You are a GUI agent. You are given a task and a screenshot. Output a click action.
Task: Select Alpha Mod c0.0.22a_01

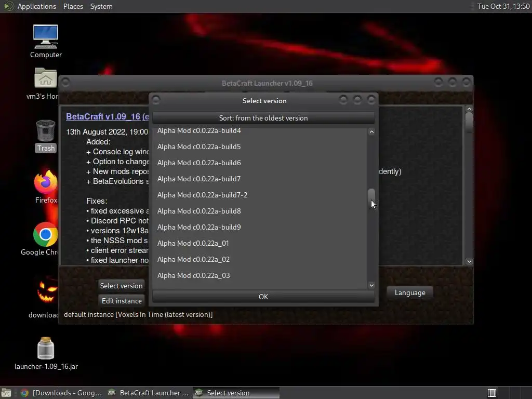[260, 243]
